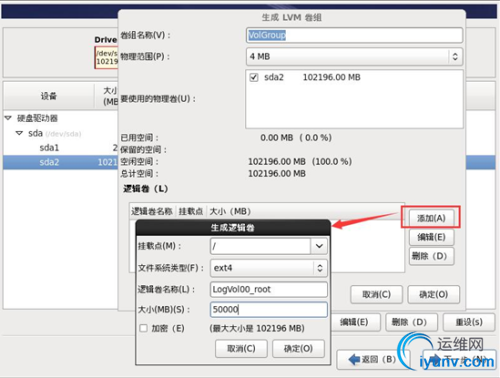Open the file system type ext4 selector

[269, 268]
